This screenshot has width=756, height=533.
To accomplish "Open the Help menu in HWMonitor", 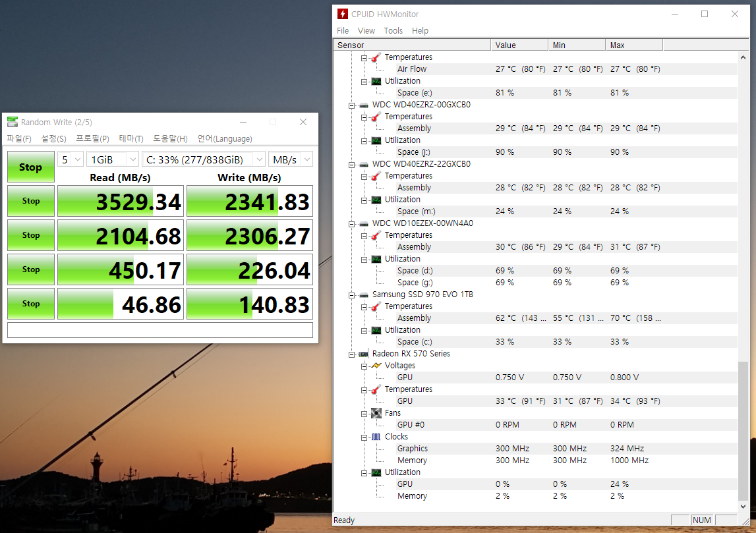I will click(x=420, y=30).
